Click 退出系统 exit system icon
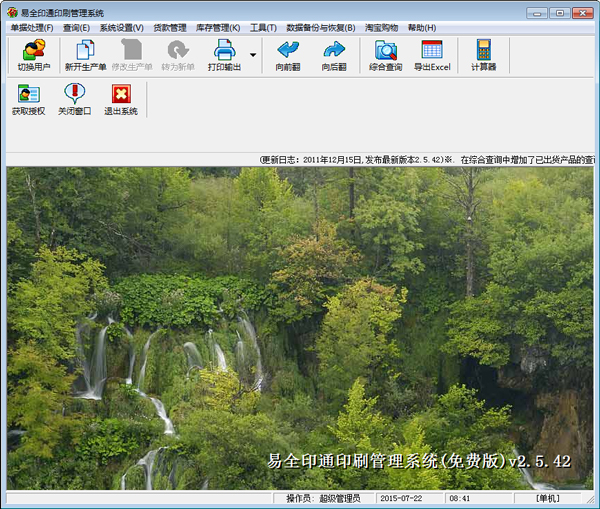Image resolution: width=600 pixels, height=509 pixels. pyautogui.click(x=121, y=100)
